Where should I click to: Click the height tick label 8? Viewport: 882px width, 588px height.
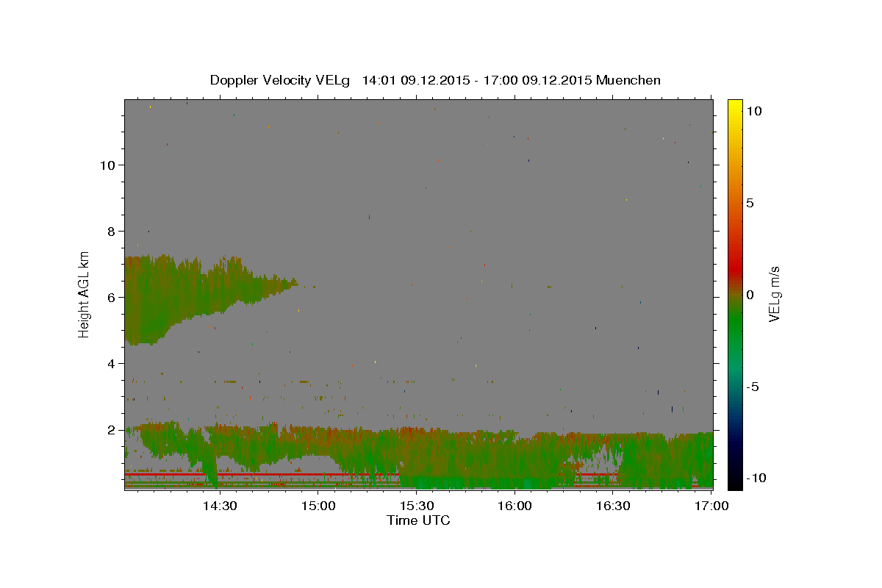tap(112, 232)
